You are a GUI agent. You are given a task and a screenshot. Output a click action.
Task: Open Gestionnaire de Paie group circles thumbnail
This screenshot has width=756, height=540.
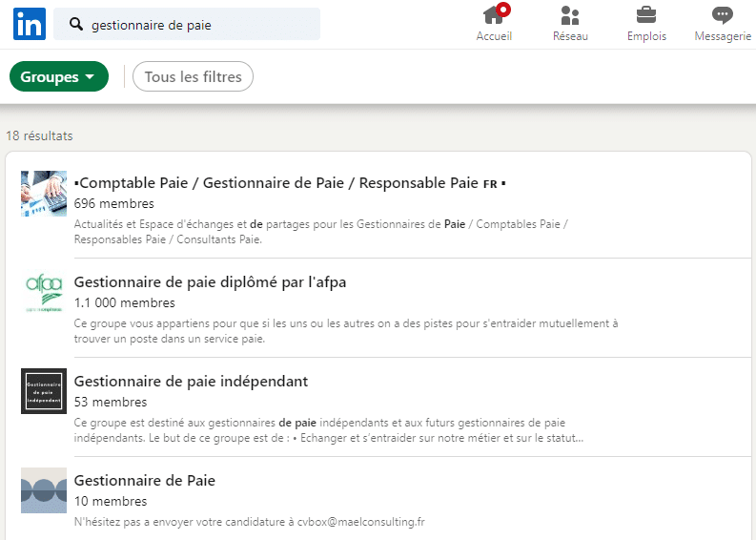44,490
